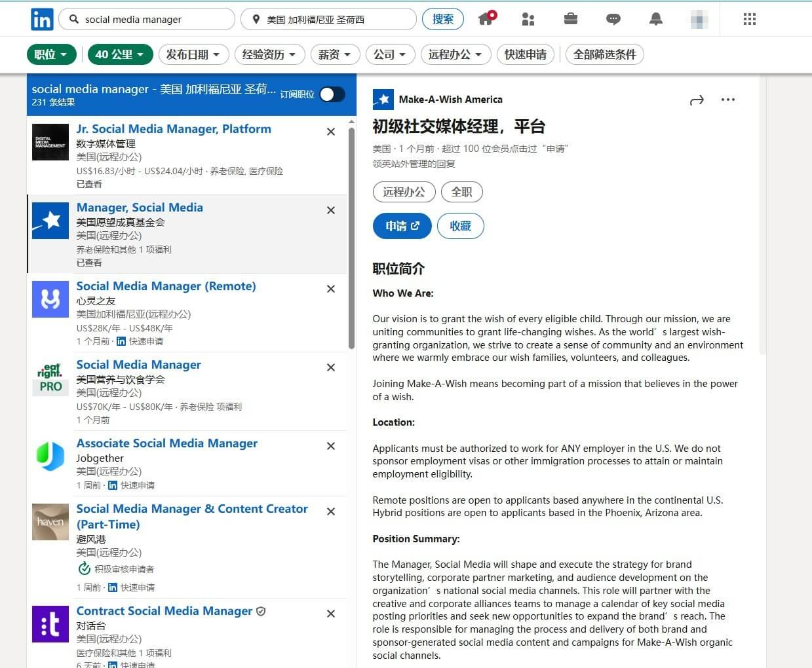
Task: Open more options three-dot menu
Action: (727, 100)
